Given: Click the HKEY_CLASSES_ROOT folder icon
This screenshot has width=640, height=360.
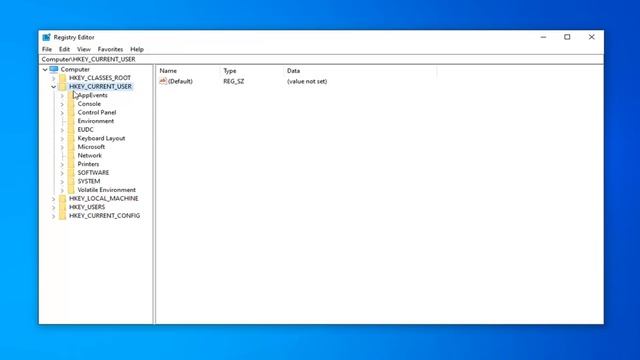Looking at the screenshot, I should tap(62, 78).
